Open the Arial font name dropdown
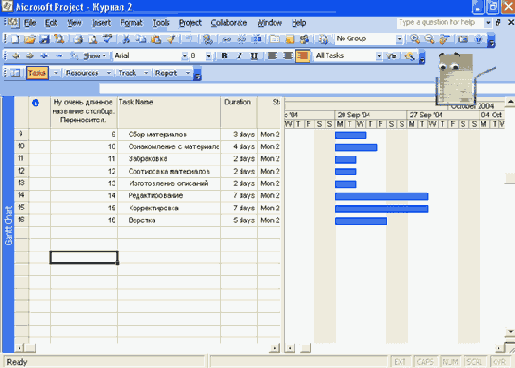 (x=185, y=56)
